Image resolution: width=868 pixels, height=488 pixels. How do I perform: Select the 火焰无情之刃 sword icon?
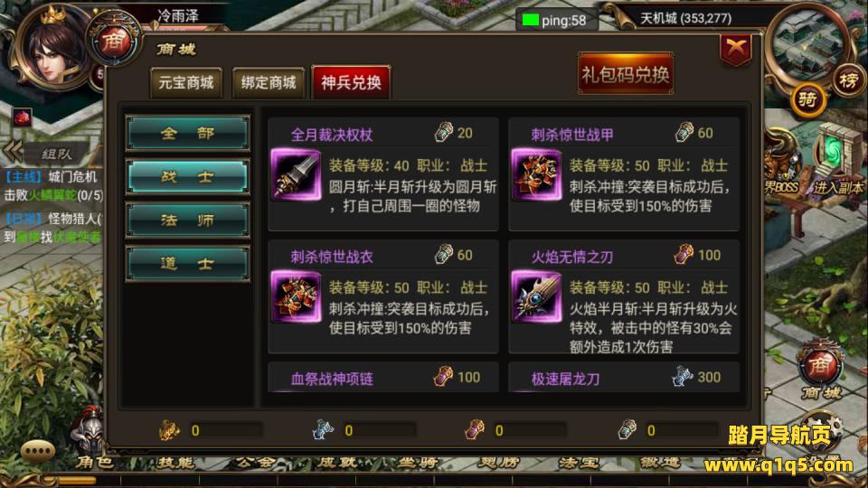pyautogui.click(x=536, y=296)
